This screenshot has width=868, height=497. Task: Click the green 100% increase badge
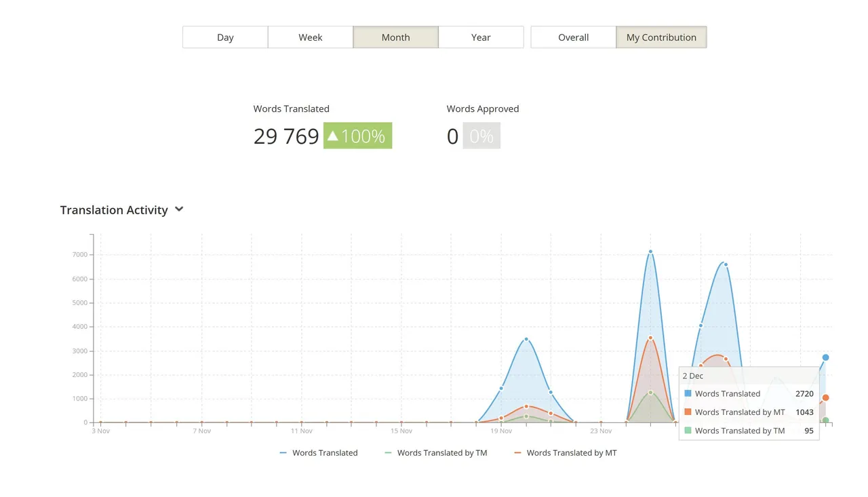[357, 136]
